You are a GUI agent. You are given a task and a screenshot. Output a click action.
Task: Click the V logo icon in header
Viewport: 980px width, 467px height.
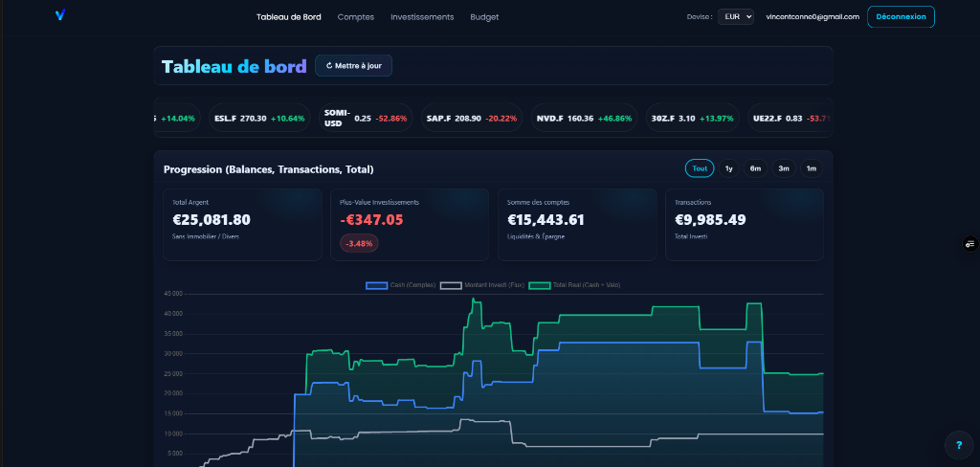coord(59,15)
